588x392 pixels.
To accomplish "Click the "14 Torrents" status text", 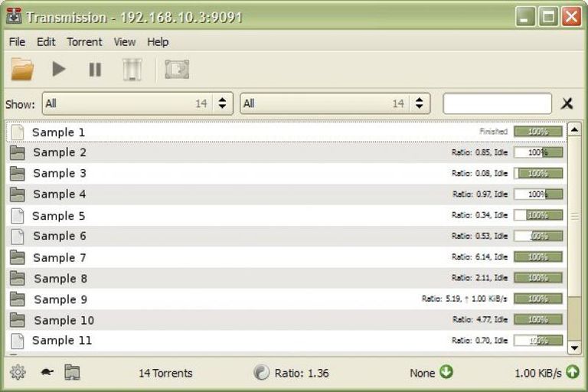I will [x=165, y=374].
